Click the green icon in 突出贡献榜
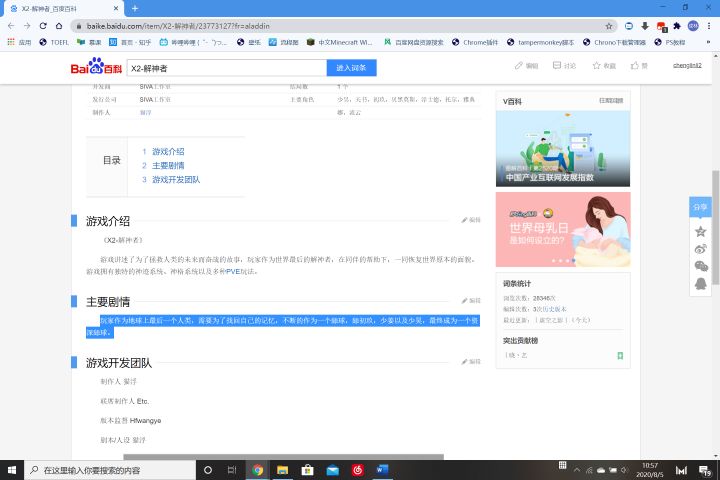The image size is (720, 480). (620, 356)
